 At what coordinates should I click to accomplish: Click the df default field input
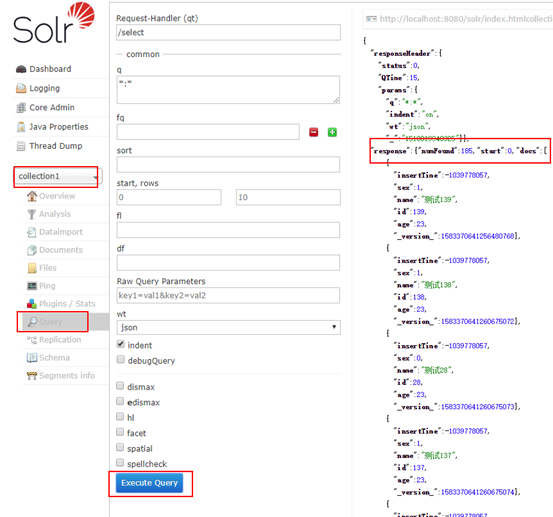(x=229, y=263)
